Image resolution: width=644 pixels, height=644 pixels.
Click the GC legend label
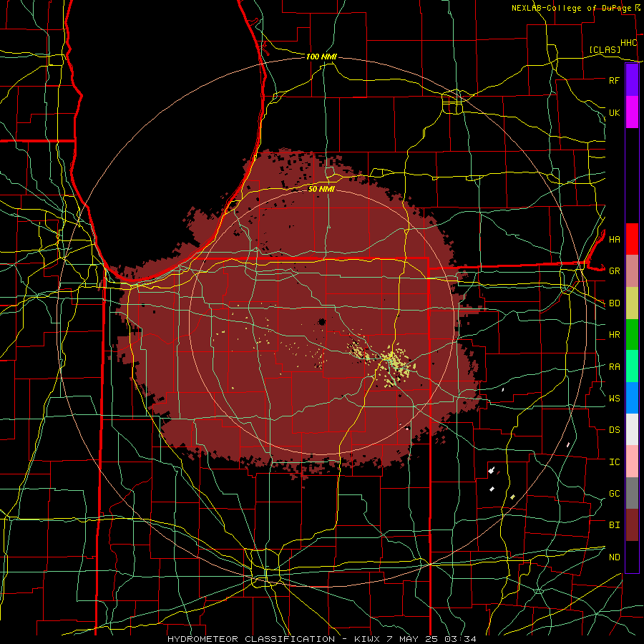(614, 494)
